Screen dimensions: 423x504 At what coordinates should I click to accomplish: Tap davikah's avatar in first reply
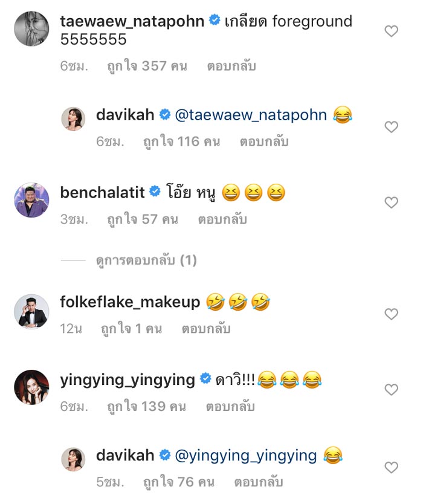pyautogui.click(x=74, y=119)
